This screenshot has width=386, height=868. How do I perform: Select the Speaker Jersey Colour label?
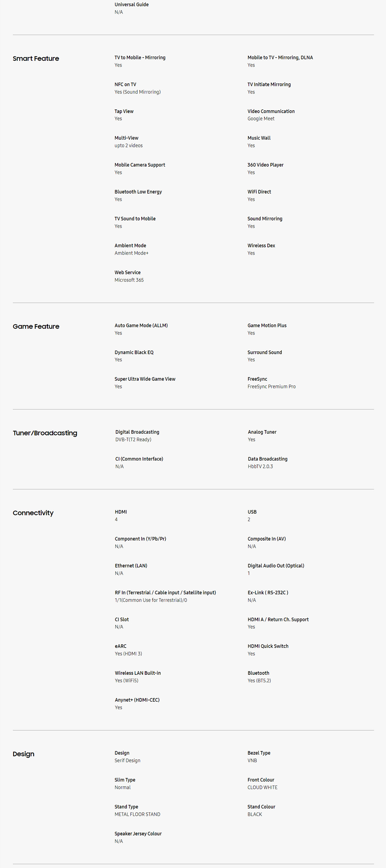point(138,834)
